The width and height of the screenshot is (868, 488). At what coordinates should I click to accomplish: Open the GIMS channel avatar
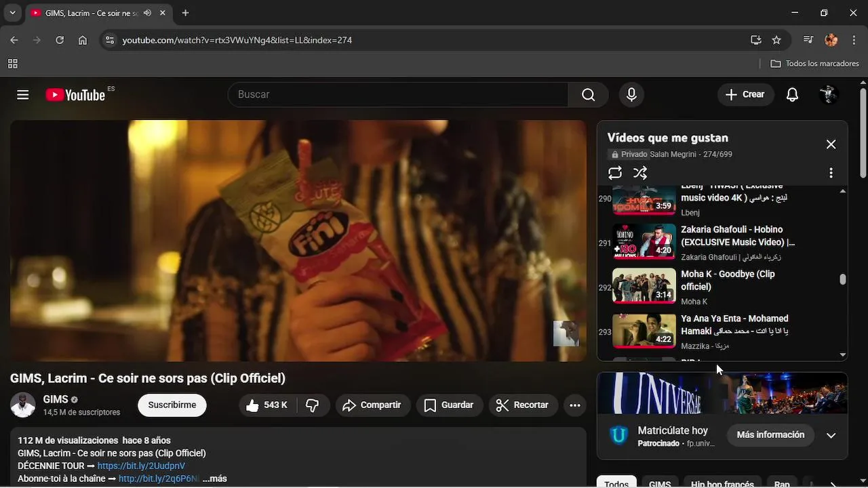(x=22, y=405)
